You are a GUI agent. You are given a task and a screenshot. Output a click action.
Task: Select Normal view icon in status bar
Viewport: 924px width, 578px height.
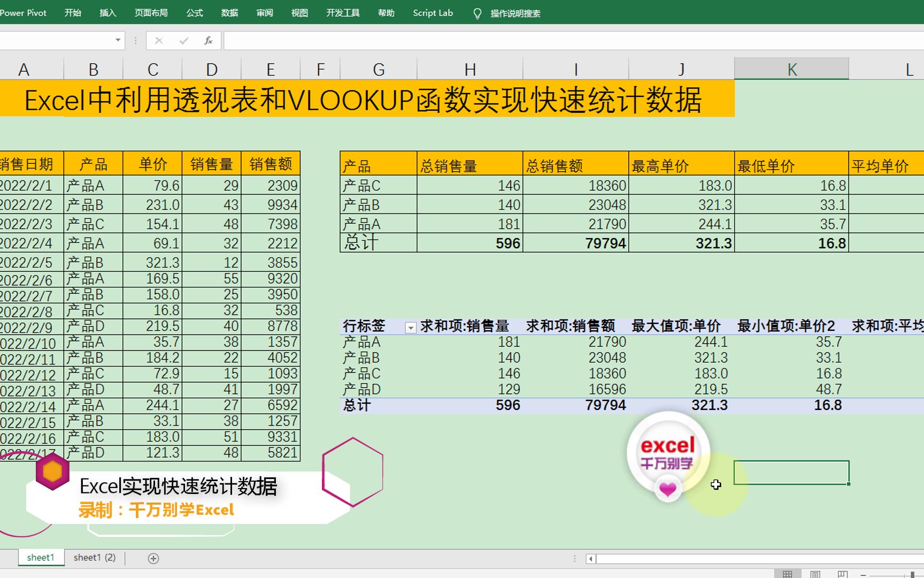pos(787,574)
